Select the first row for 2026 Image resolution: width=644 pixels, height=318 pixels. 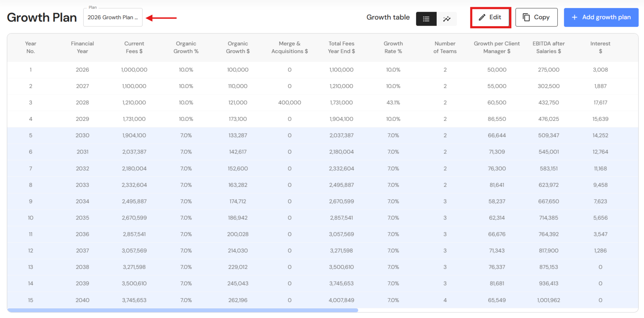(x=82, y=70)
